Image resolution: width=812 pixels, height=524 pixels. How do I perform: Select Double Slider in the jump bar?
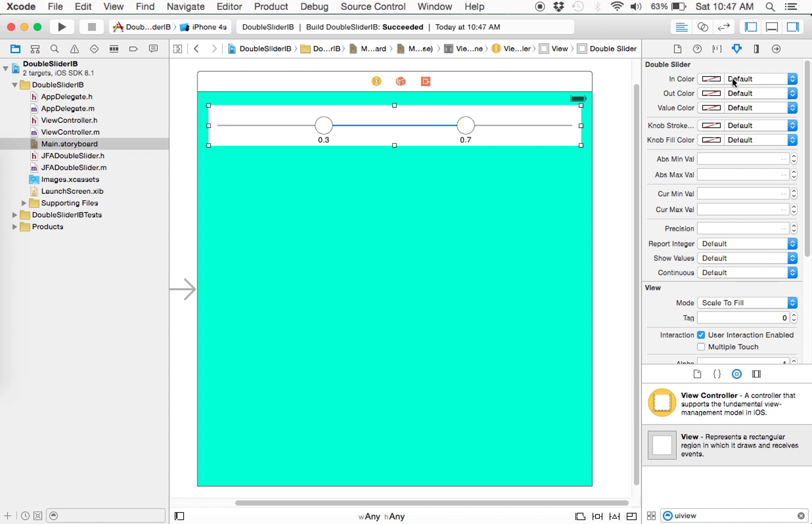pos(607,49)
